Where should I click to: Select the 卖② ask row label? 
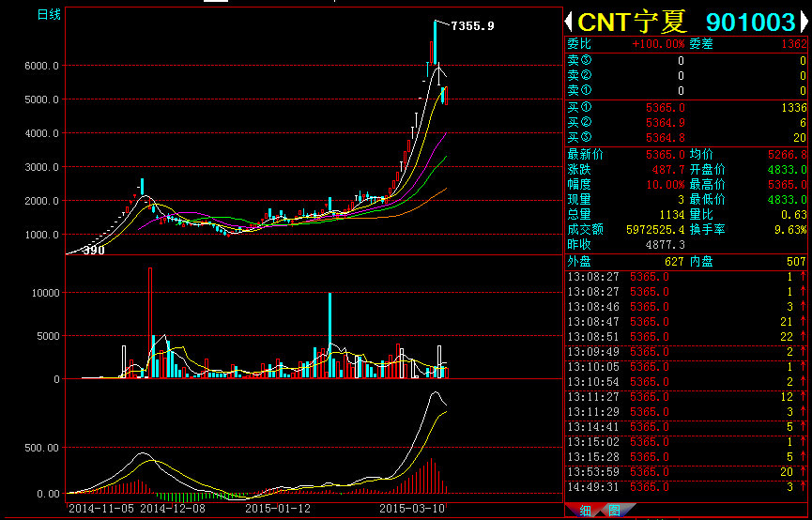[579, 76]
